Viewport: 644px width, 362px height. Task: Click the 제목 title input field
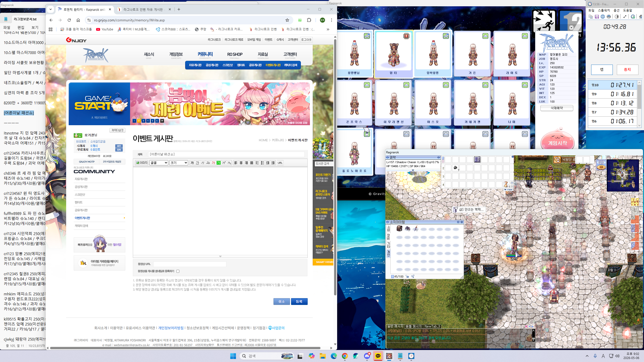coord(226,154)
